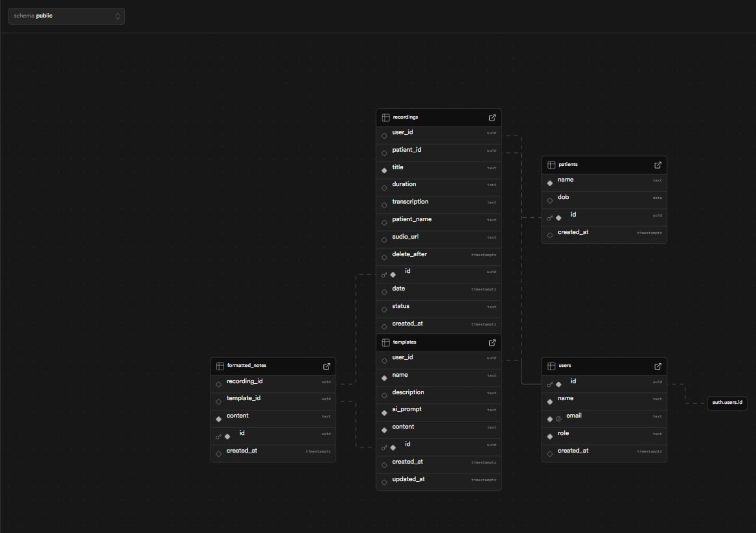Click the table icon beside recordings header
Screen dimensions: 756x533
tap(385, 117)
